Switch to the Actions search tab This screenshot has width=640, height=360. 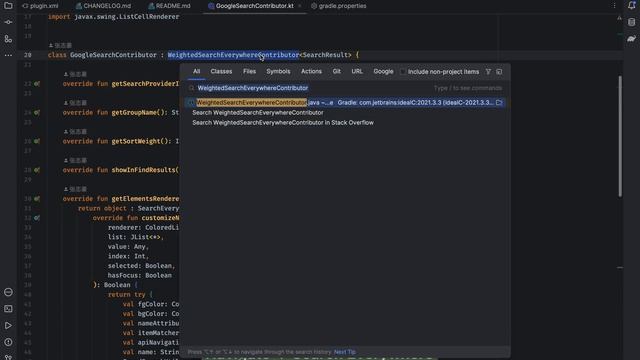tap(311, 71)
